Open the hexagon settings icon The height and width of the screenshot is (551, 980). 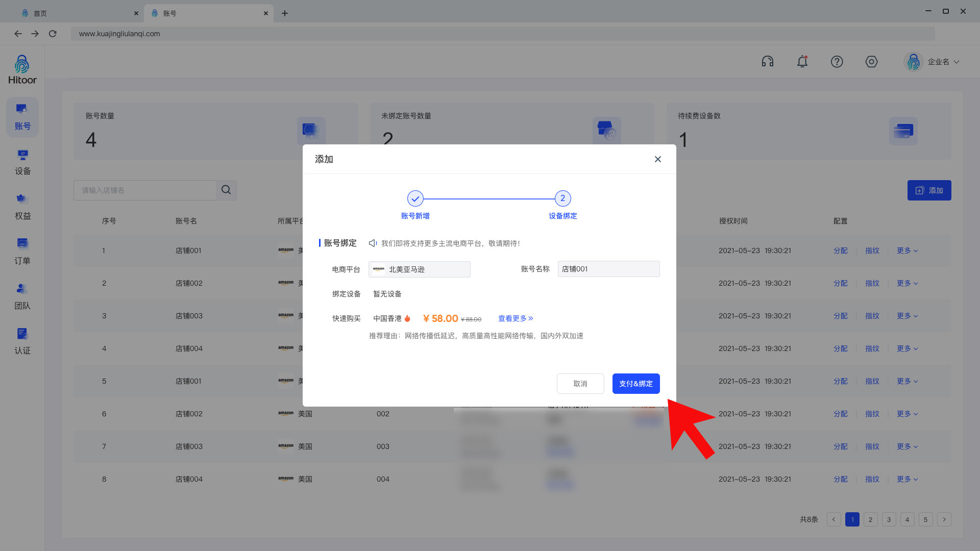coord(871,62)
